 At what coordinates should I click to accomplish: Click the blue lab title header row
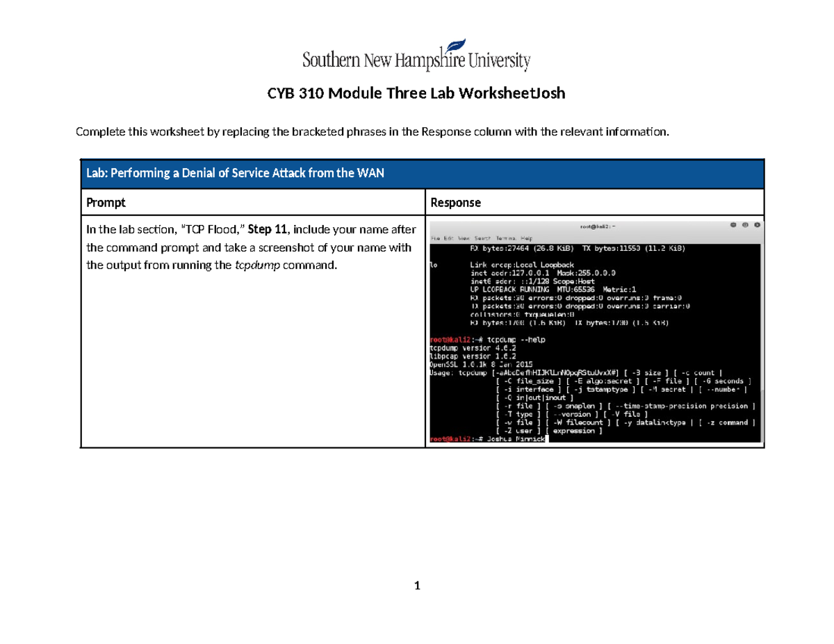point(422,174)
